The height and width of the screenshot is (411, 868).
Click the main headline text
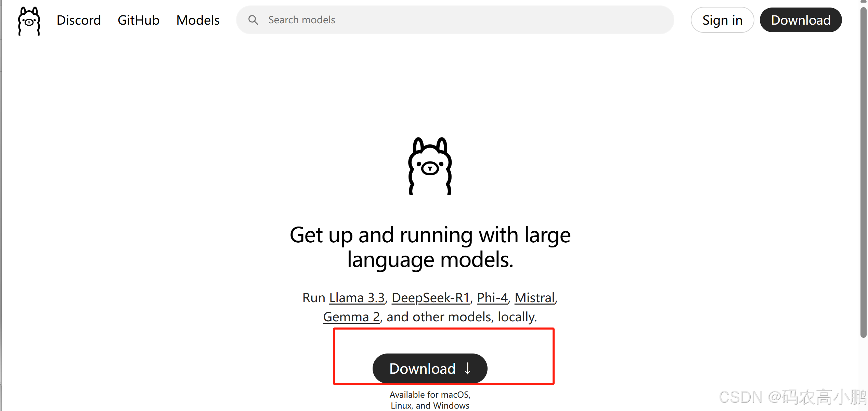[430, 247]
